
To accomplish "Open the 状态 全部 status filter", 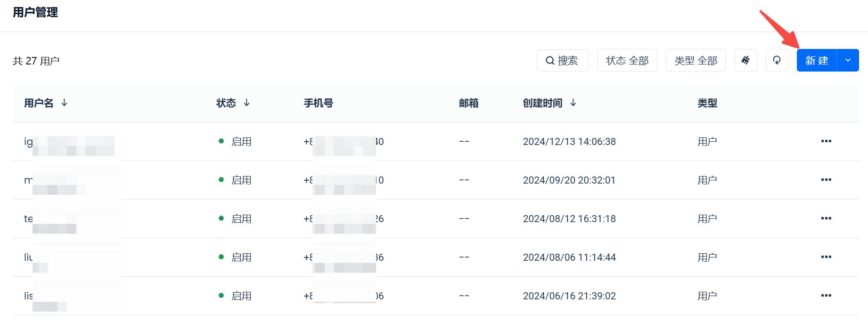I will pyautogui.click(x=627, y=60).
